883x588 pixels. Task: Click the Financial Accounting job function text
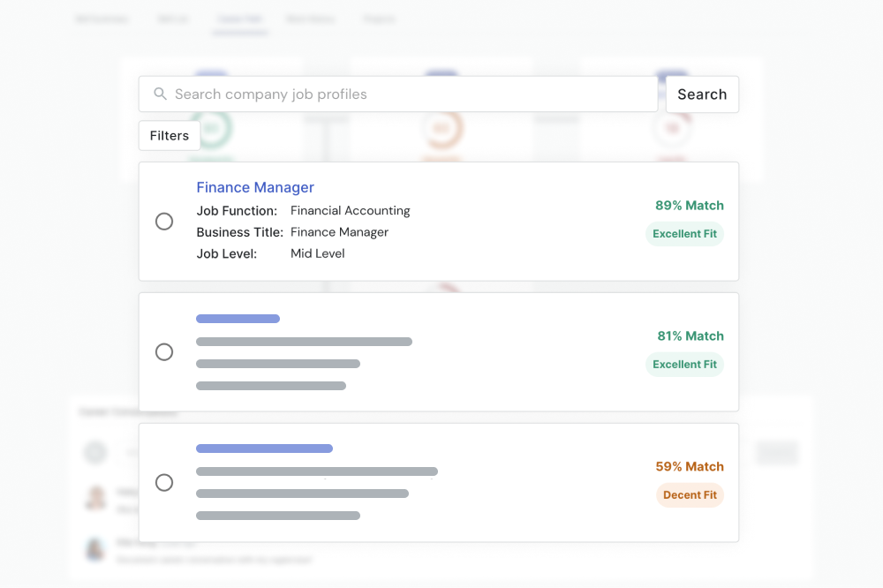point(350,210)
